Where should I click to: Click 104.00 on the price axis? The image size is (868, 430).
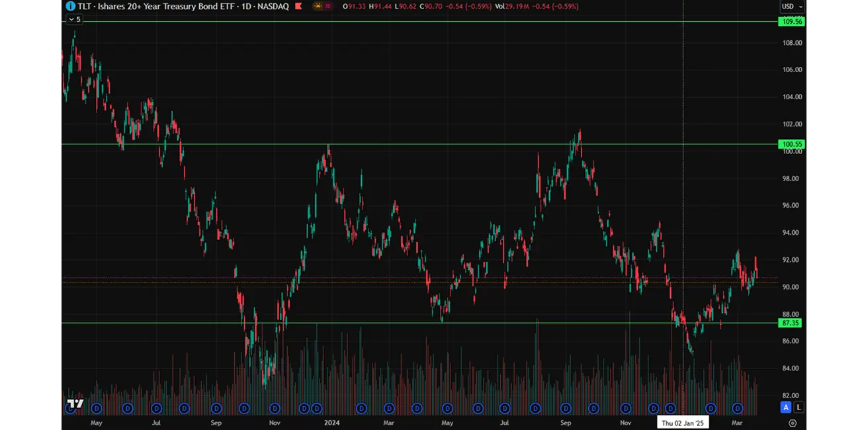tap(793, 97)
